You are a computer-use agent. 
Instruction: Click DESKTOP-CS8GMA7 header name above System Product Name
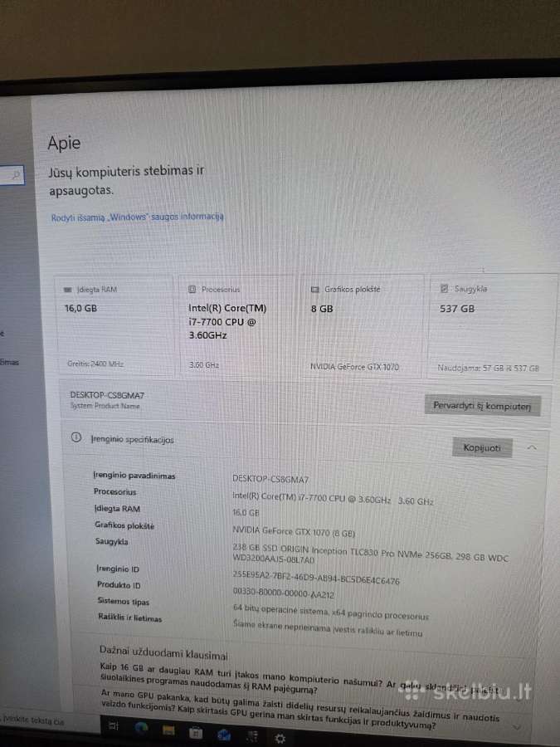[x=107, y=395]
